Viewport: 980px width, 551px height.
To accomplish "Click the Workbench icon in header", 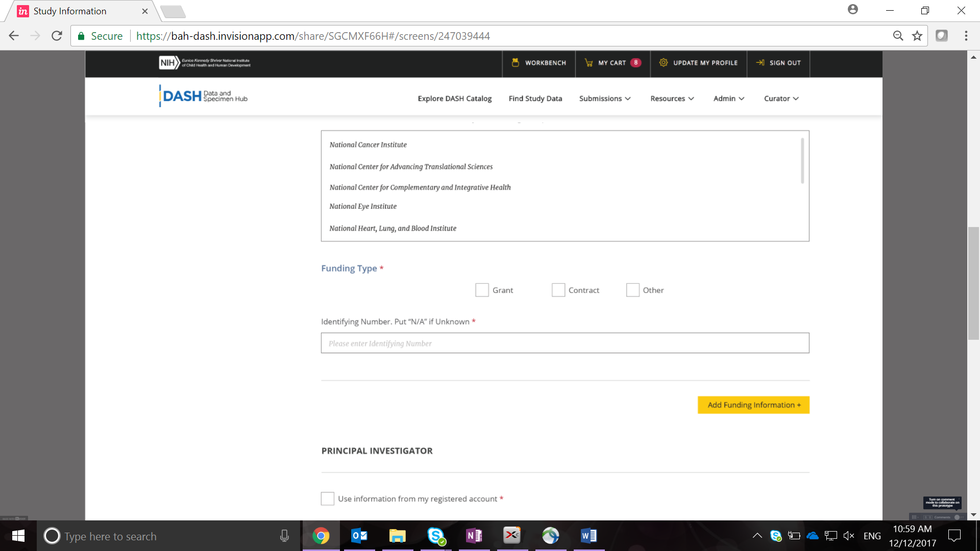I will [x=516, y=63].
